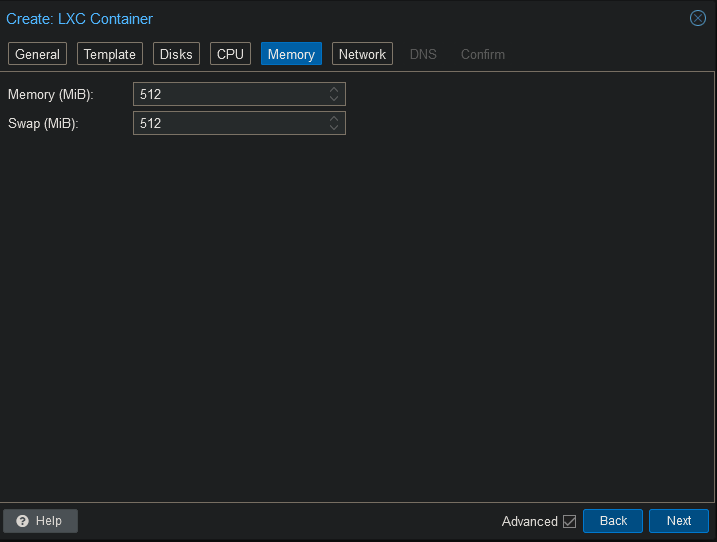Click the greyed-out Confirm tab

(x=482, y=54)
